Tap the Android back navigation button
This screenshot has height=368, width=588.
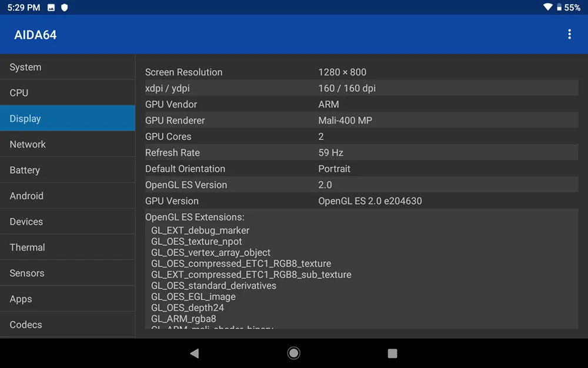point(195,353)
